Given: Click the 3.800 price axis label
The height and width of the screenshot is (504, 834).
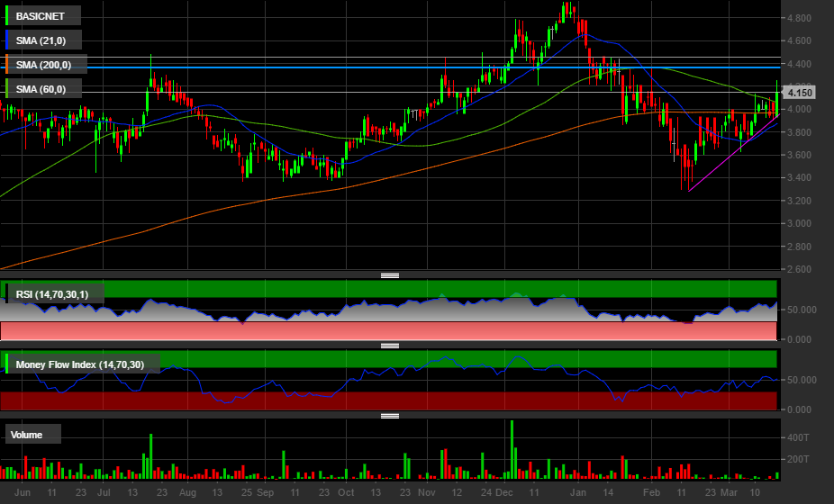Looking at the screenshot, I should pyautogui.click(x=800, y=132).
